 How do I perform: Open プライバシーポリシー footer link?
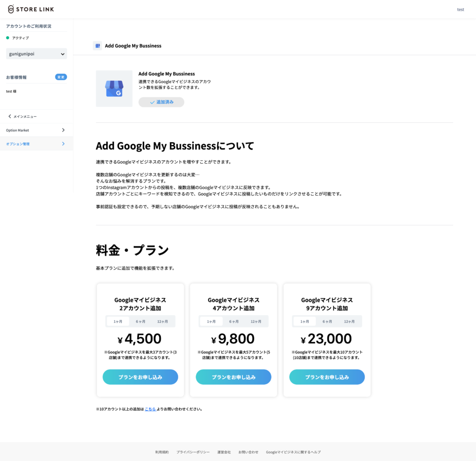tap(193, 452)
